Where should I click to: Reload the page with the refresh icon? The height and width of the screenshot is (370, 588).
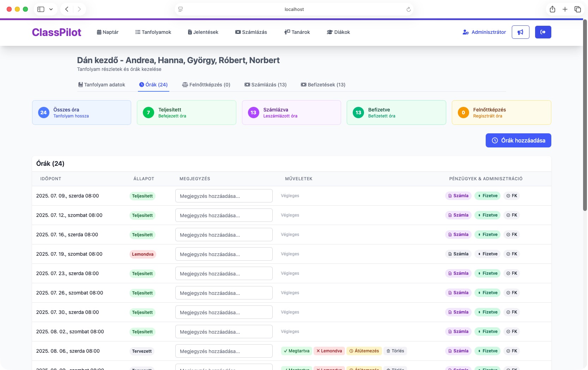click(x=408, y=10)
